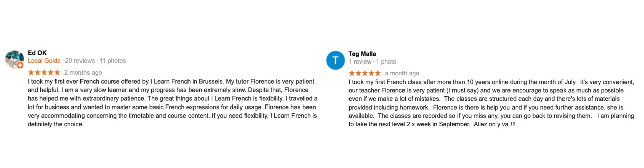Open Ed OK's profile photo avatar

click(x=14, y=59)
